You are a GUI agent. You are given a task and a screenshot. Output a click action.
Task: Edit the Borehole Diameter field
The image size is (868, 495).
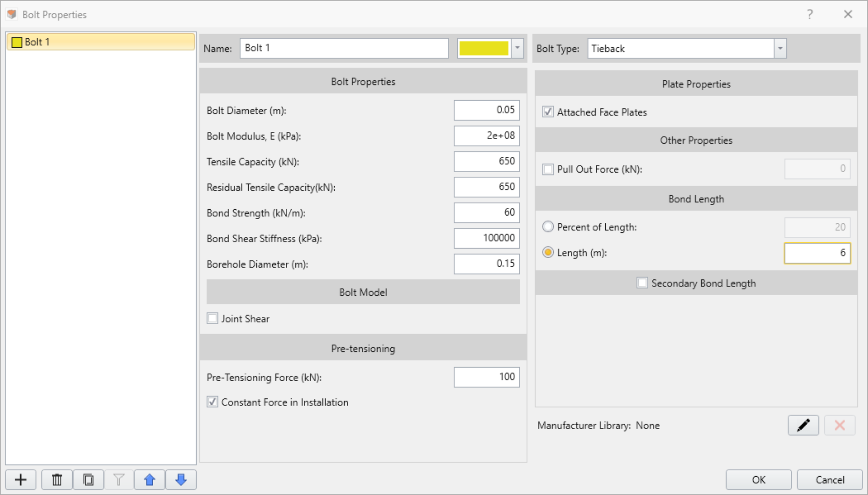pyautogui.click(x=487, y=264)
